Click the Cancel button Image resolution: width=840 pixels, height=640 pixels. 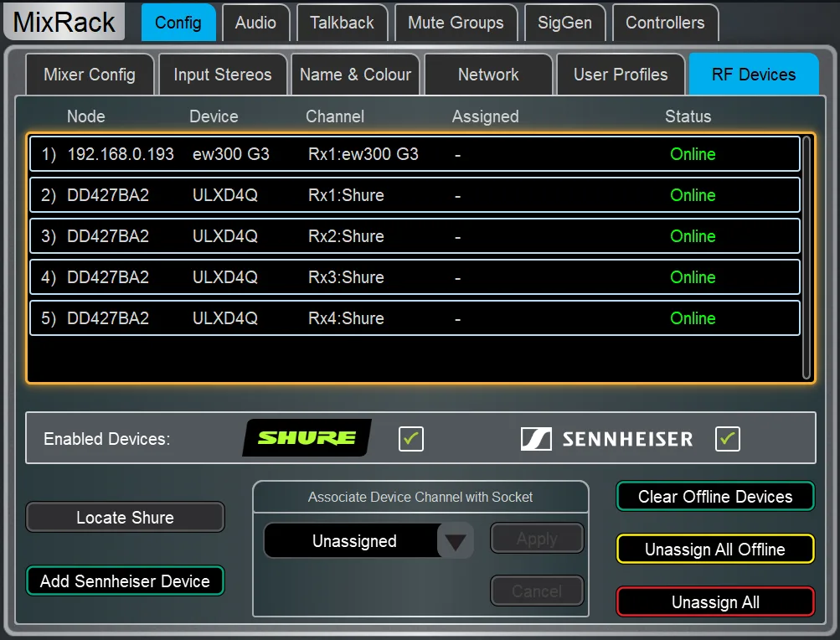tap(537, 591)
